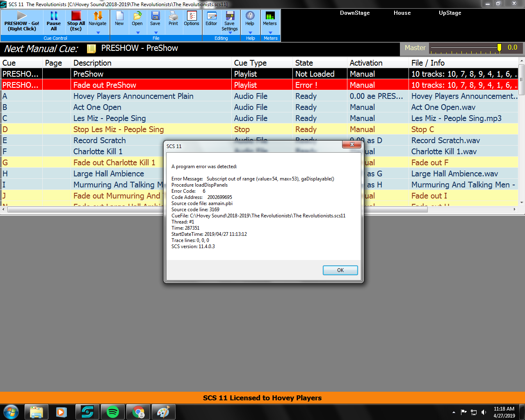The image size is (525, 420).
Task: Create a new cue file with New
Action: [119, 16]
